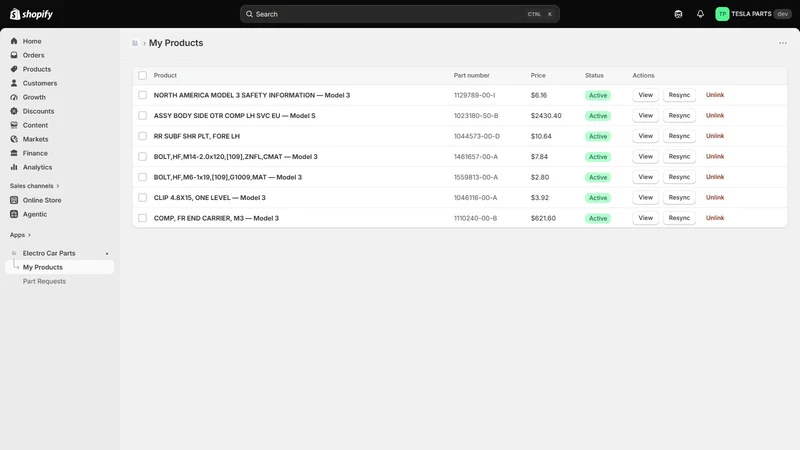Click the $2430.40 price cell

pyautogui.click(x=545, y=116)
